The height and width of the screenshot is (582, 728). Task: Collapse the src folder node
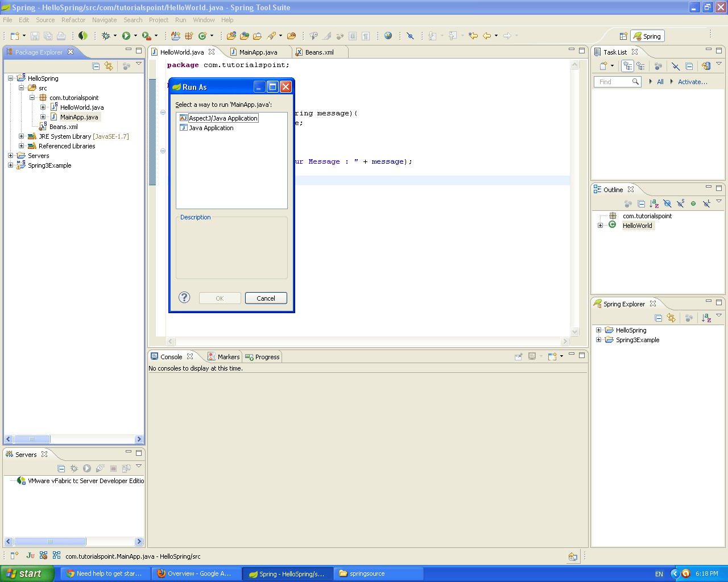click(x=21, y=88)
